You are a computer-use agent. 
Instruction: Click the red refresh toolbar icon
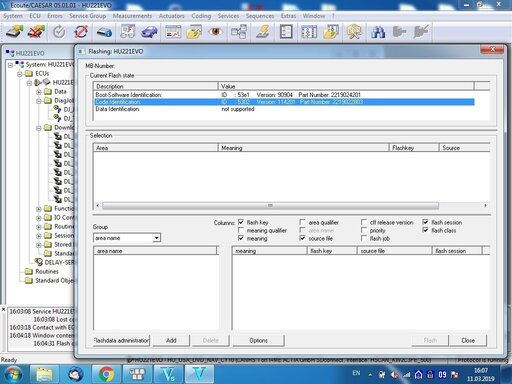(x=81, y=32)
